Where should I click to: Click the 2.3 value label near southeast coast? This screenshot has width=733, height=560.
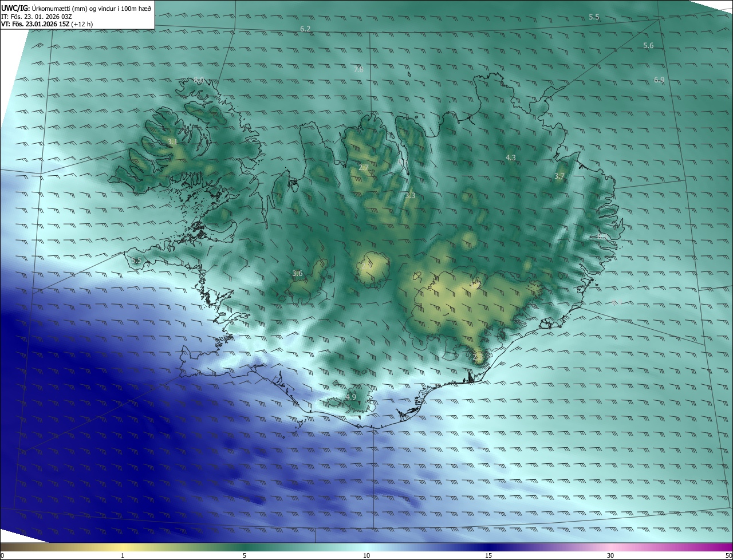(478, 357)
